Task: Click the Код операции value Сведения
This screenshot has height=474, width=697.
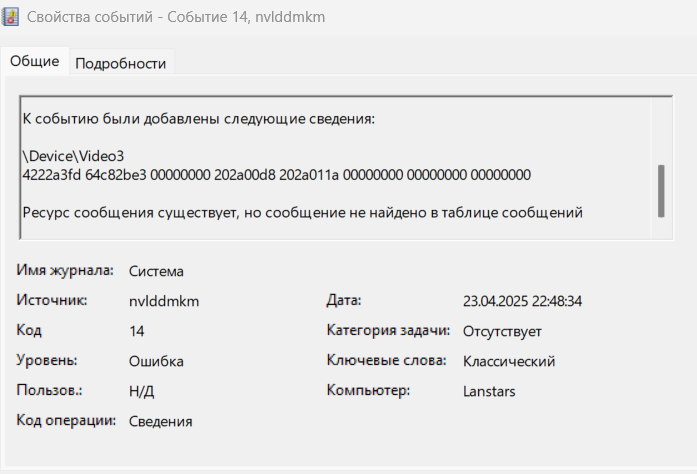Action: (160, 421)
